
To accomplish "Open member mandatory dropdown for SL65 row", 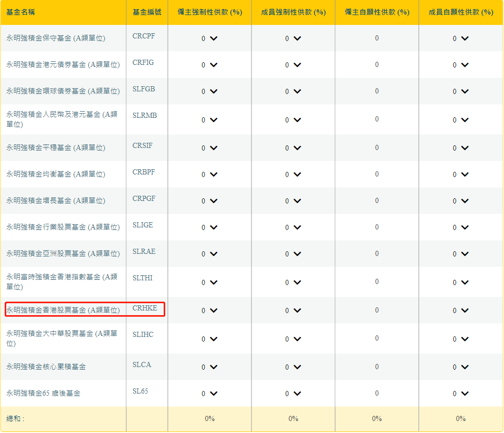I will [x=293, y=394].
